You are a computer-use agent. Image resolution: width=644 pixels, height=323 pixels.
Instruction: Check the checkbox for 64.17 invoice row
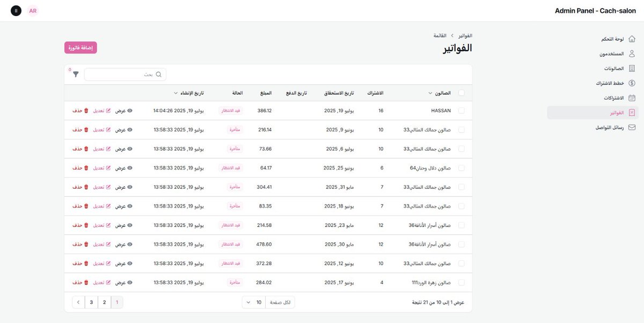click(462, 168)
